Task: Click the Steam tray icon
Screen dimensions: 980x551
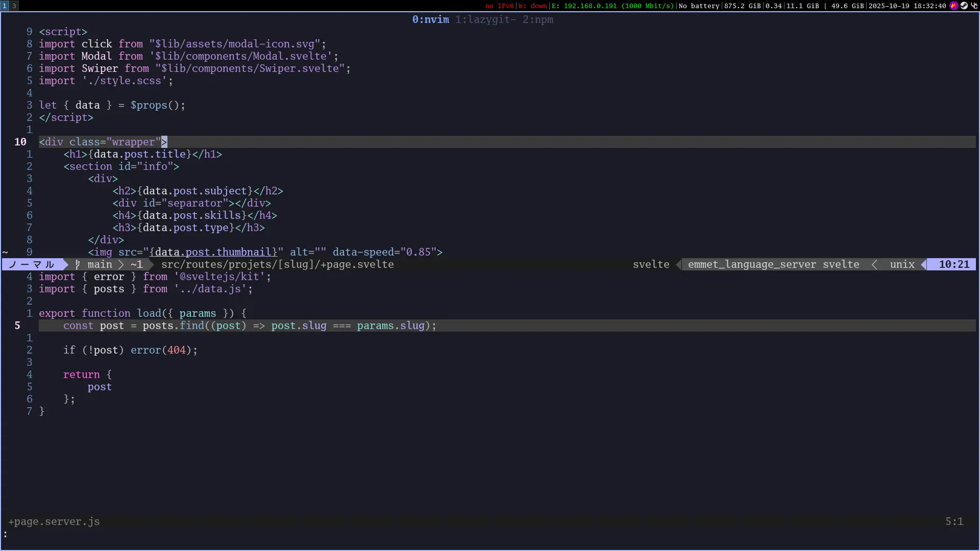Action: click(964, 6)
